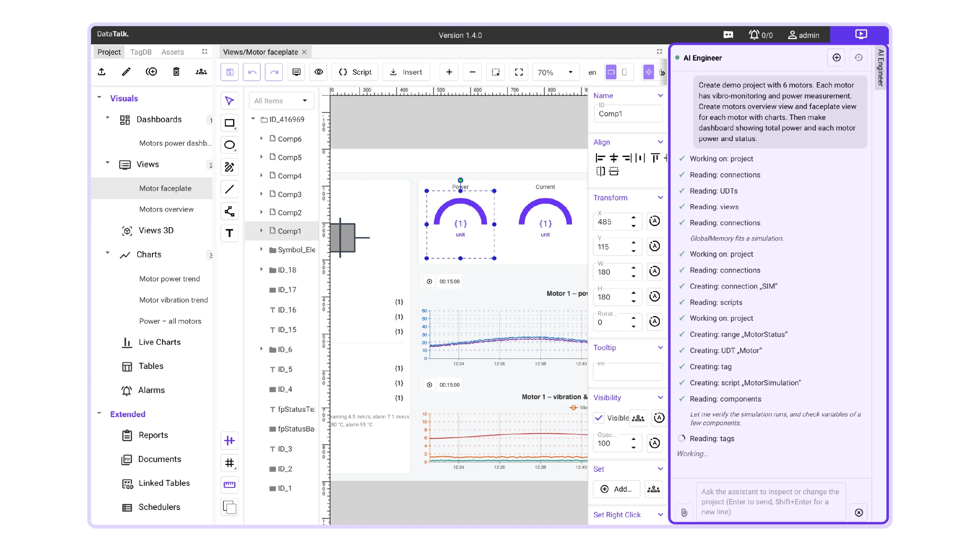980x551 pixels.
Task: Open the All Items filter dropdown
Action: (x=281, y=101)
